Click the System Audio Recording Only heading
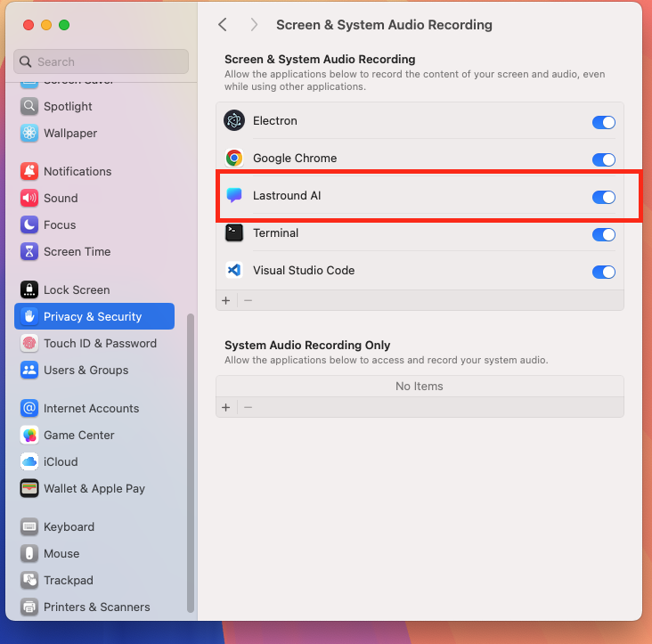Image resolution: width=652 pixels, height=644 pixels. pos(307,345)
